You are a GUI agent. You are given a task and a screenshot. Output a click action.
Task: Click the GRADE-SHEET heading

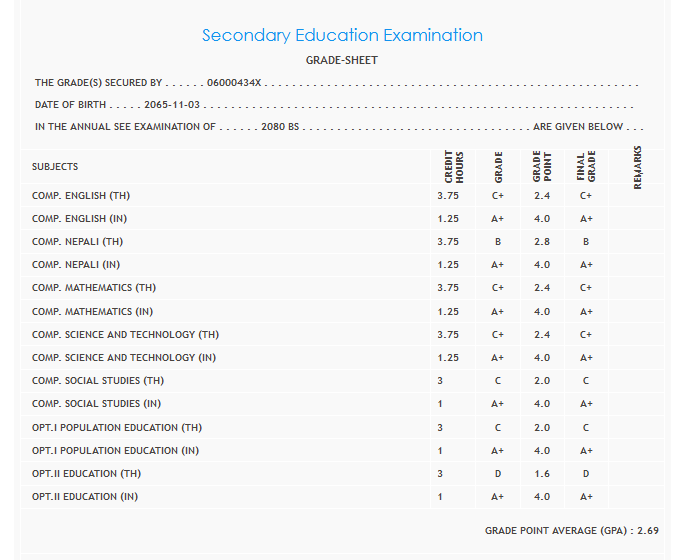[x=342, y=61]
